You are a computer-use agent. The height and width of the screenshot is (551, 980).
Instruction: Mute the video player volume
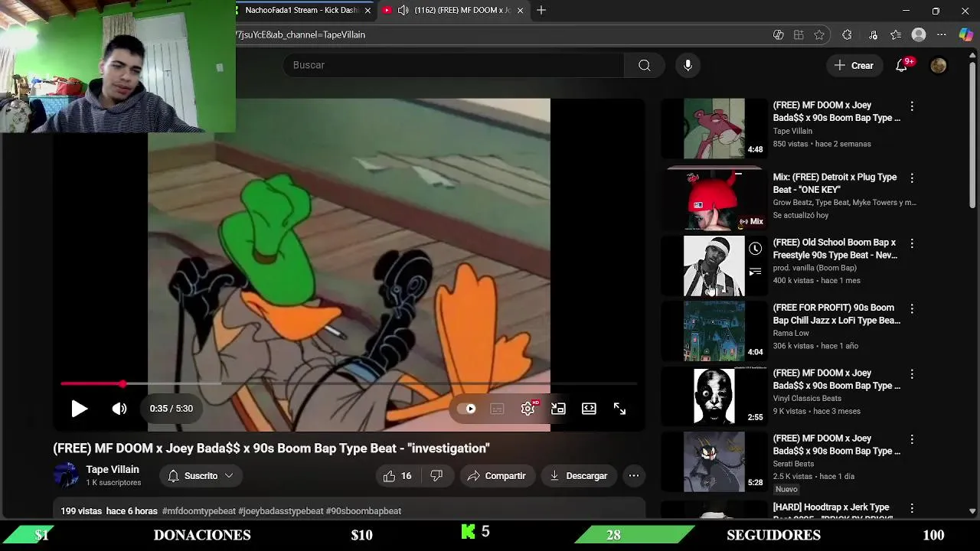tap(119, 409)
